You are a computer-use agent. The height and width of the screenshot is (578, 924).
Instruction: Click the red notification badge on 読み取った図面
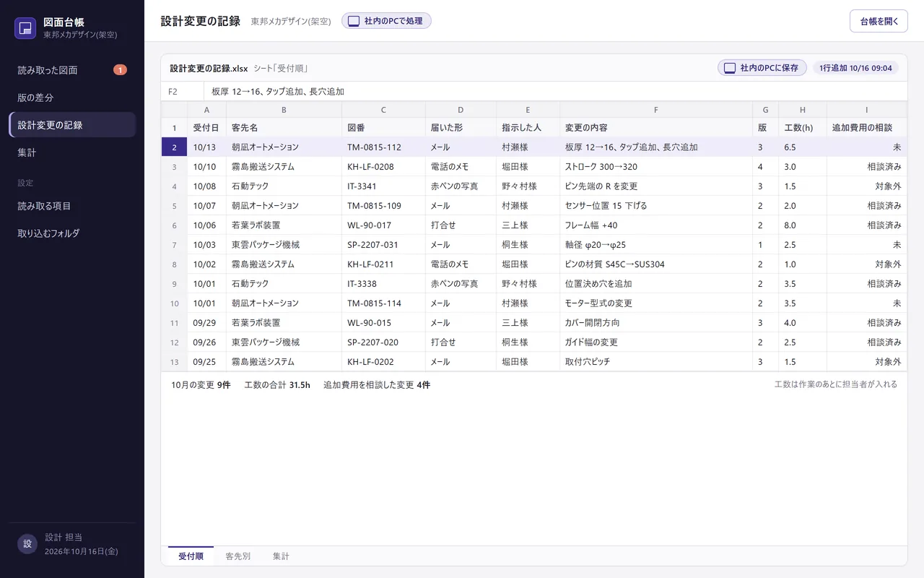120,70
